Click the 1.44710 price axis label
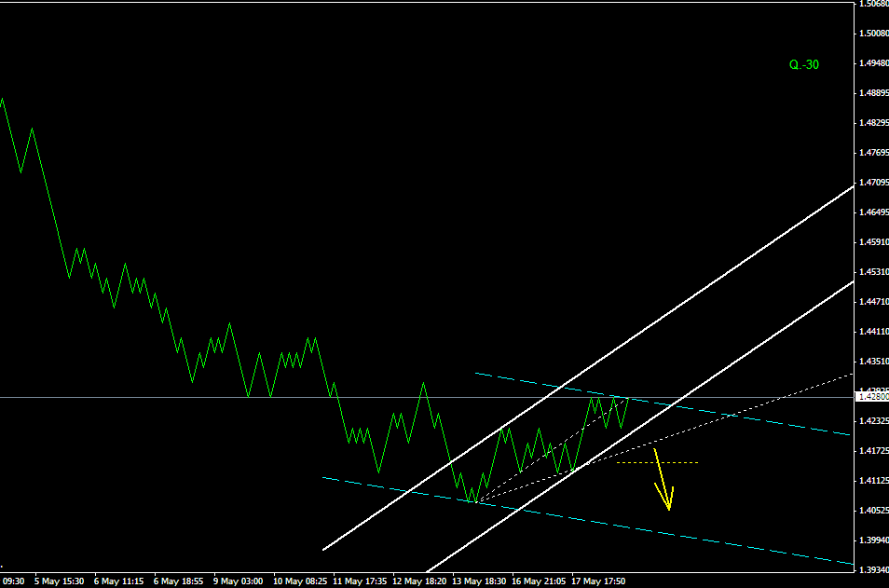Viewport: 889px width, 588px height. pyautogui.click(x=874, y=302)
